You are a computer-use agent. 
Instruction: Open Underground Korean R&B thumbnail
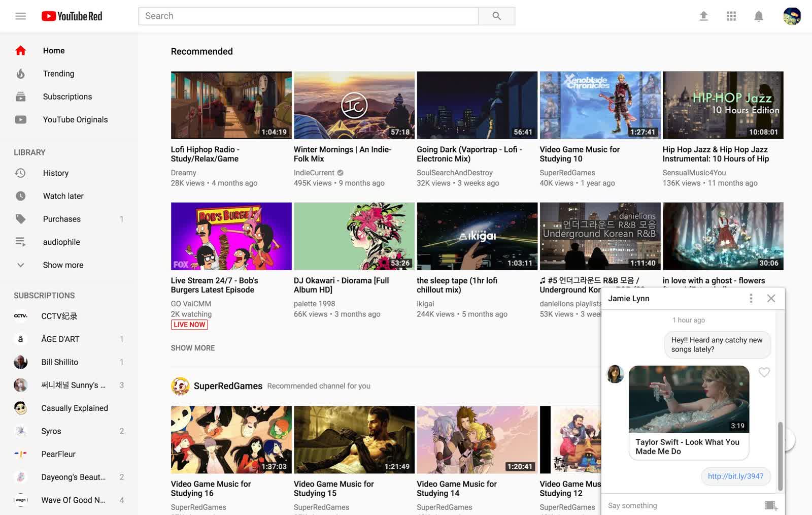(600, 236)
